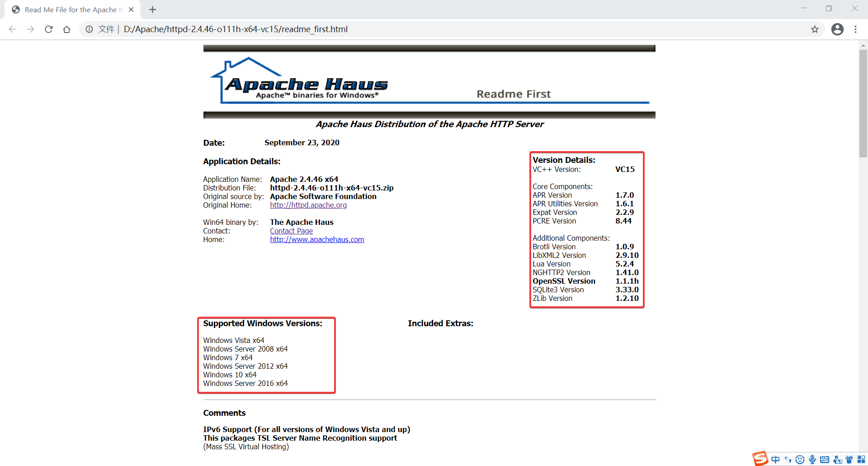
Task: Open the http://httpd.apache.org link
Action: pos(308,205)
